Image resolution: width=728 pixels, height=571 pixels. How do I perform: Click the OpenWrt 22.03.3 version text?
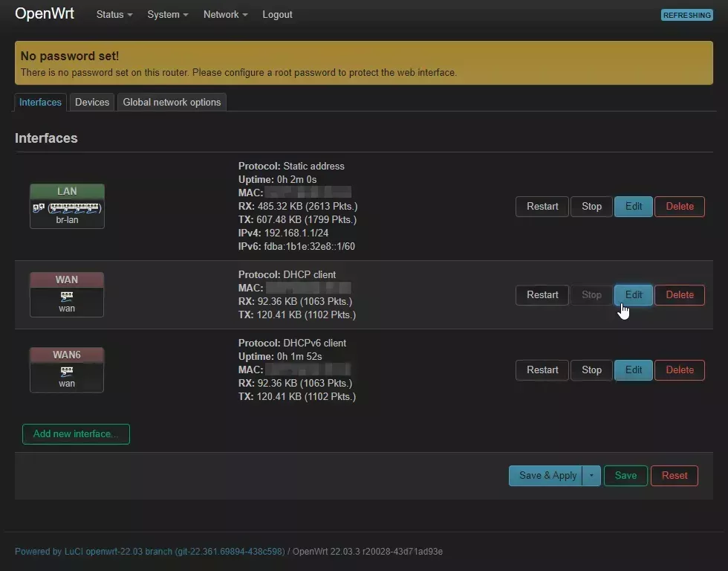point(367,552)
